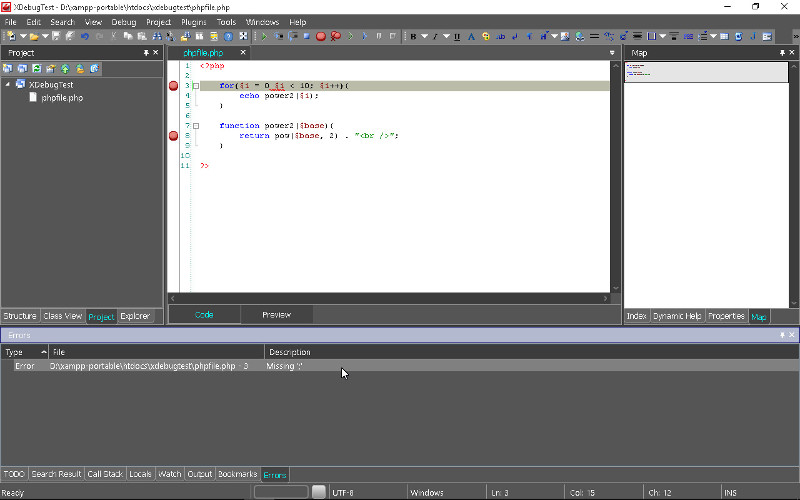Click the UTF-8 encoding in status bar
The width and height of the screenshot is (800, 500).
pos(343,492)
